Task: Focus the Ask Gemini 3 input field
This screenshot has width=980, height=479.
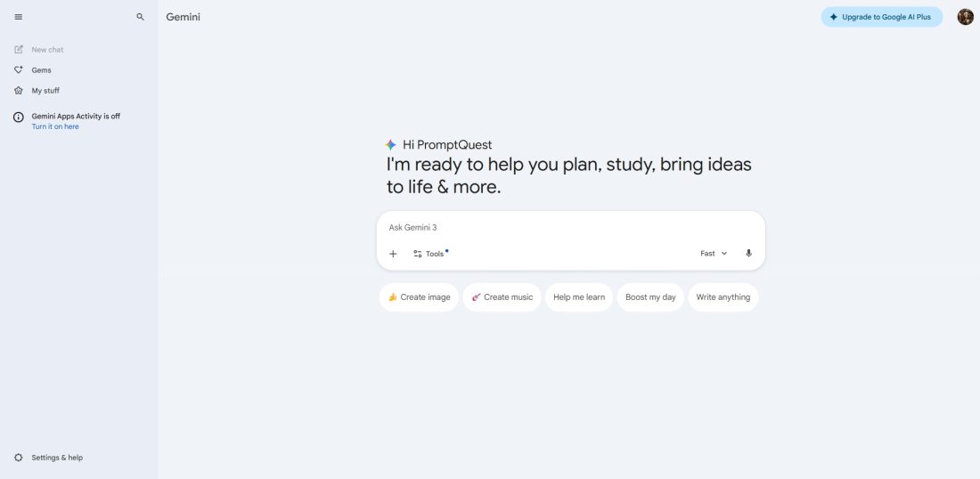Action: (570, 228)
